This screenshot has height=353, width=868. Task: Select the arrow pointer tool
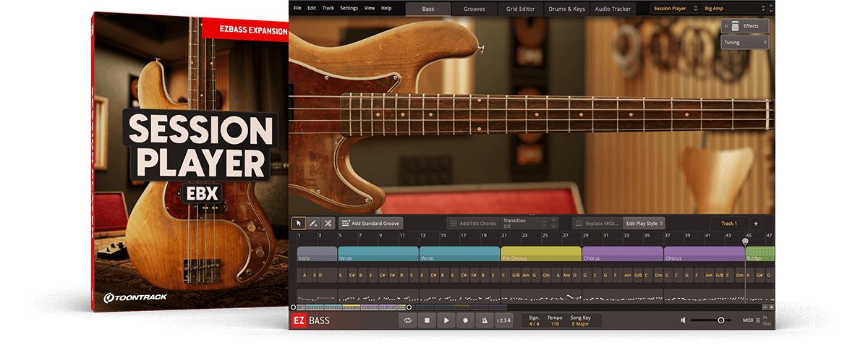click(299, 224)
